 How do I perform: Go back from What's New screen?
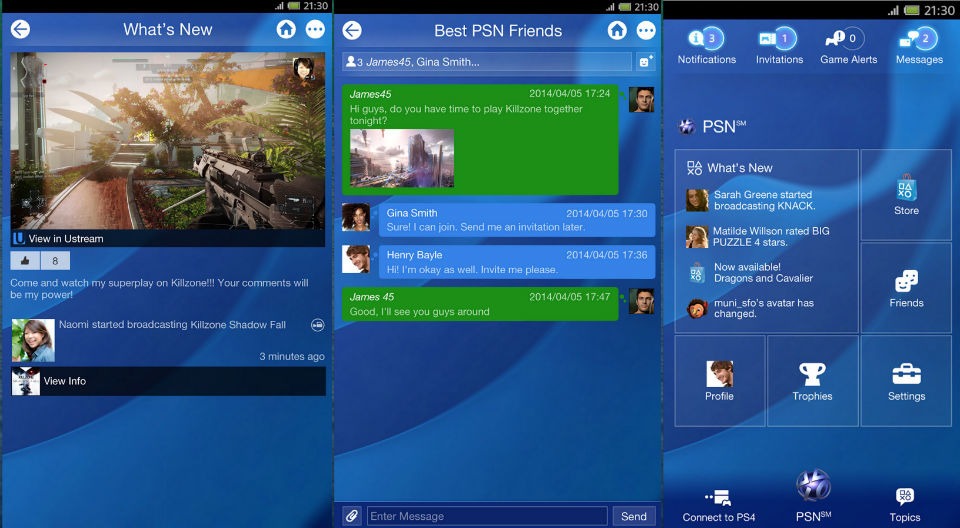pyautogui.click(x=20, y=29)
